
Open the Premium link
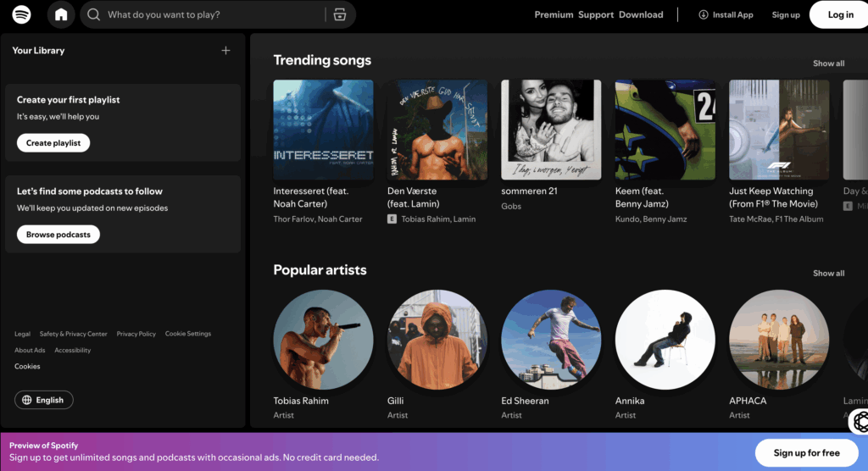pos(554,15)
